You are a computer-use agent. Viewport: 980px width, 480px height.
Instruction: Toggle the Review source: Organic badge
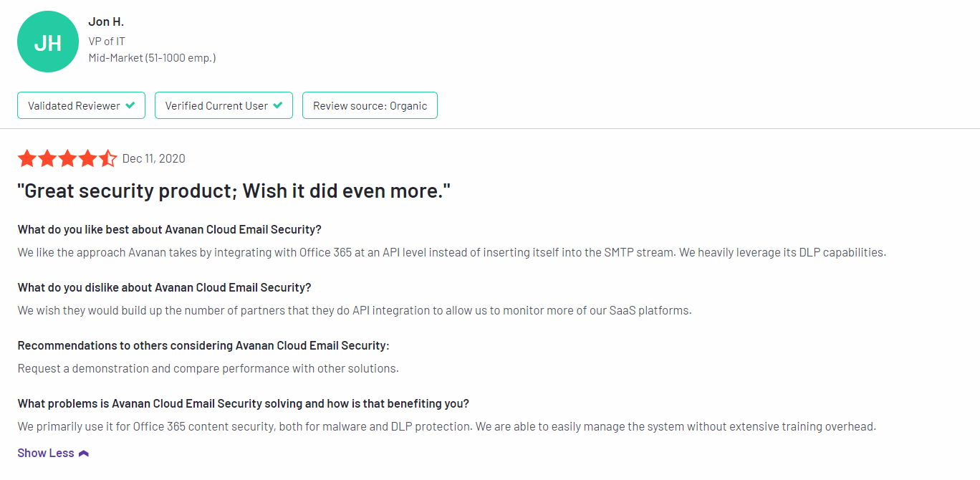point(370,105)
